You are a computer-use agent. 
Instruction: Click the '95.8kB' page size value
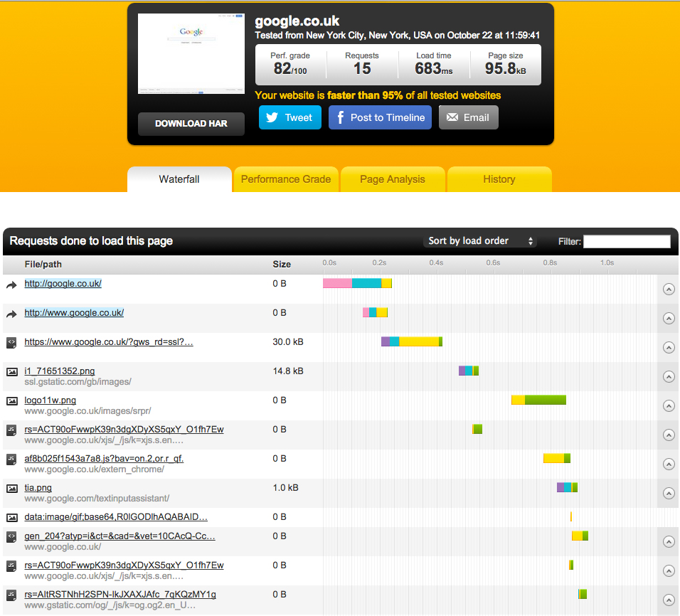pyautogui.click(x=506, y=68)
